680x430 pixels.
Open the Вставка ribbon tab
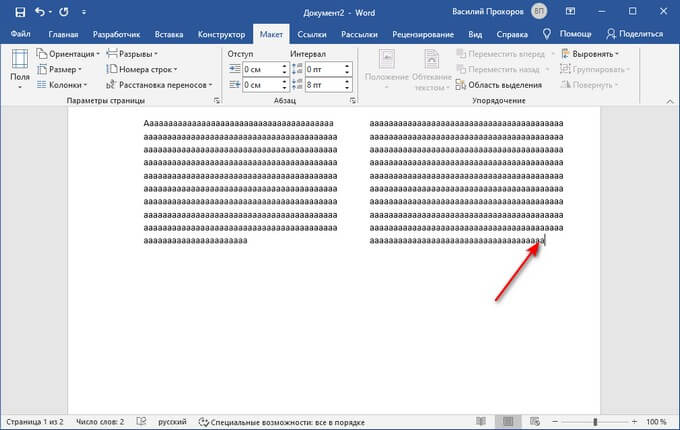[169, 34]
